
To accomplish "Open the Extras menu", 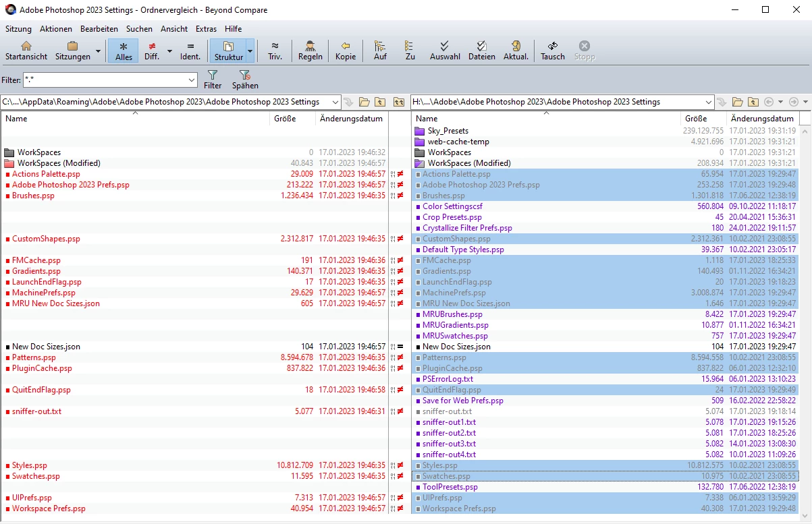I will pos(207,29).
